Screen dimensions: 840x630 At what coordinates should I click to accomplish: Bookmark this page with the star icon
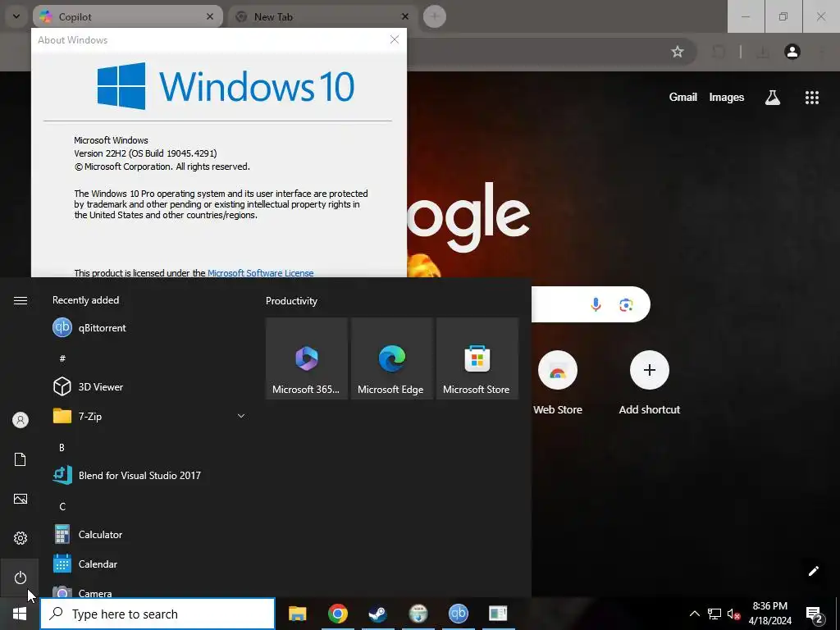click(677, 52)
